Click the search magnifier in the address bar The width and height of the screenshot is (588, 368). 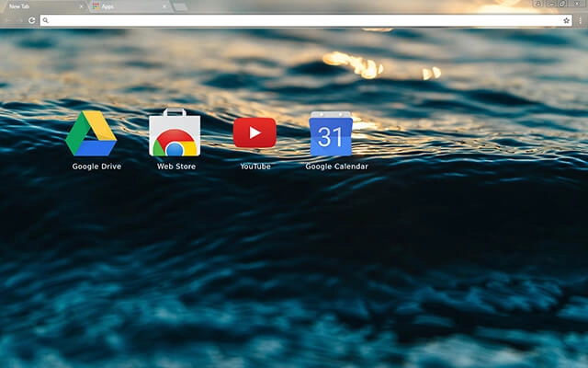click(45, 20)
